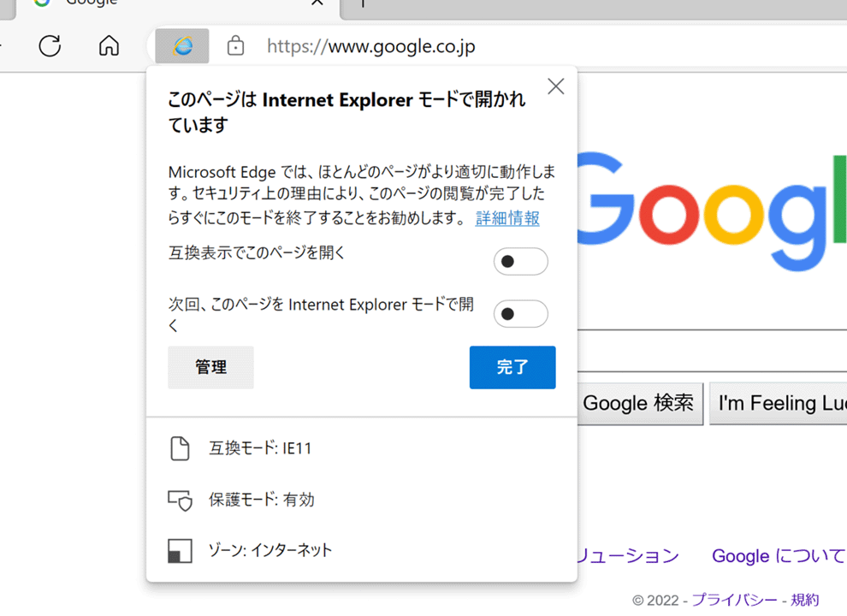
Task: Click the popup heading about Internet Explorer モード
Action: (346, 112)
